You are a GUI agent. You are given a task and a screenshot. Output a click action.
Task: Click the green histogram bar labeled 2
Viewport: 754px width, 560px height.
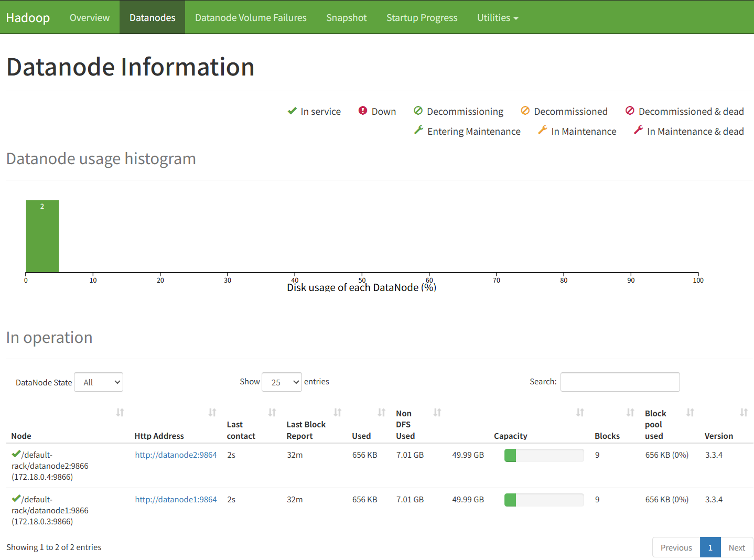(x=42, y=236)
